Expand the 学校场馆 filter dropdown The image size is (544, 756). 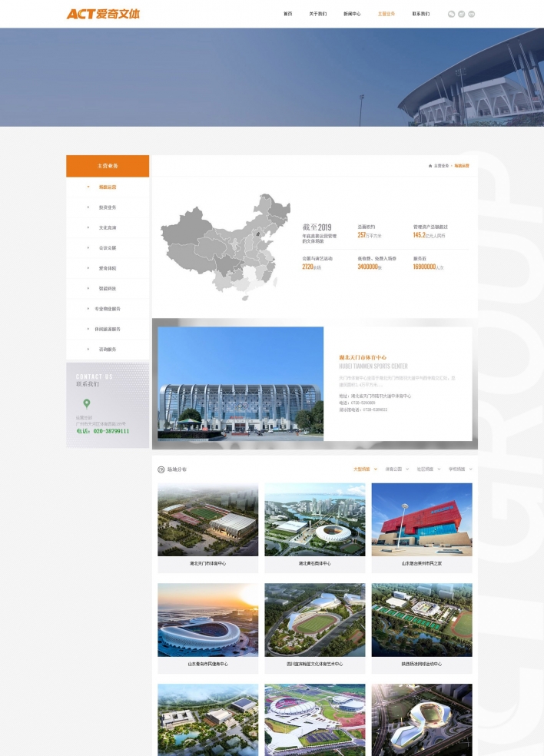pos(459,469)
